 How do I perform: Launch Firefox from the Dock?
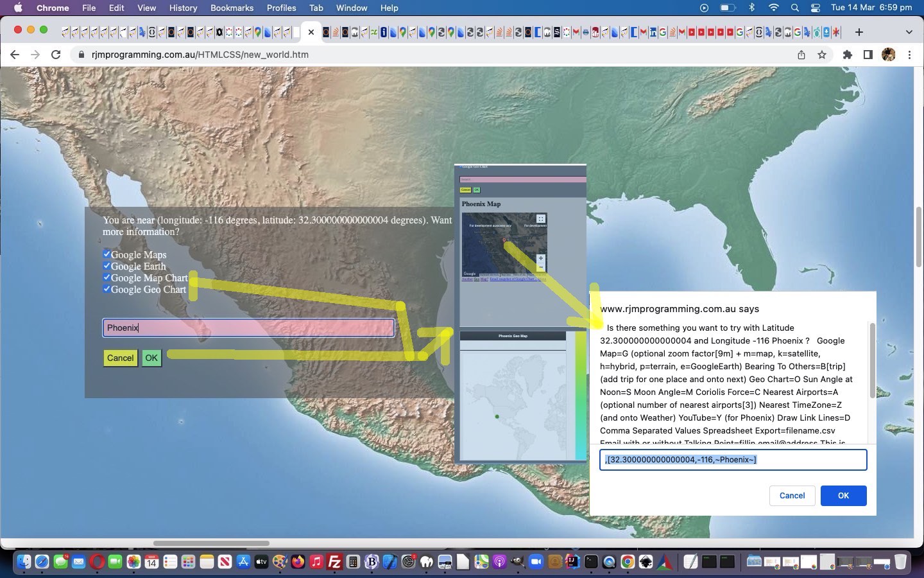tap(298, 562)
